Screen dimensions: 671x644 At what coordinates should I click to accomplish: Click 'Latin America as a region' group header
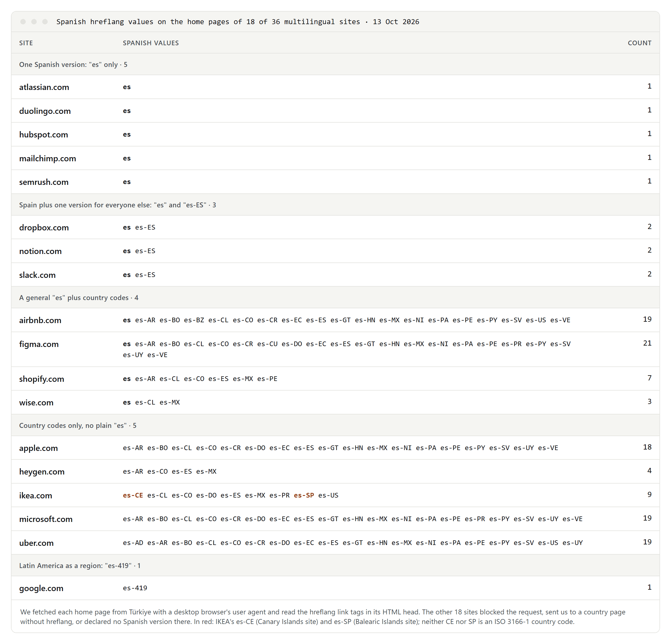pyautogui.click(x=336, y=566)
